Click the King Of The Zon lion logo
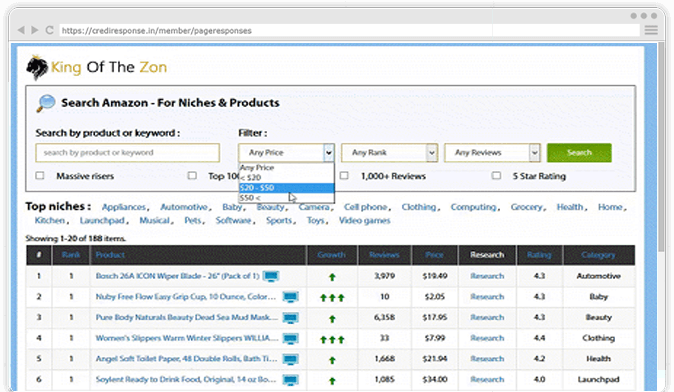 point(37,67)
